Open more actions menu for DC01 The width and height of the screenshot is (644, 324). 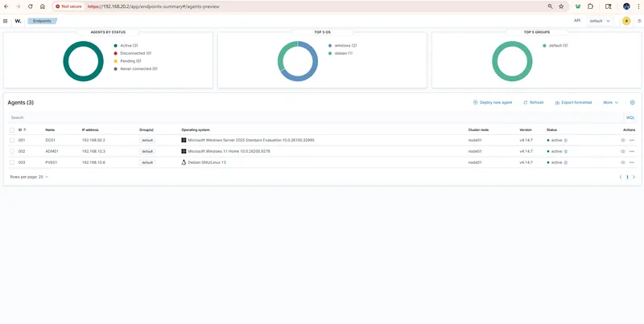click(632, 140)
